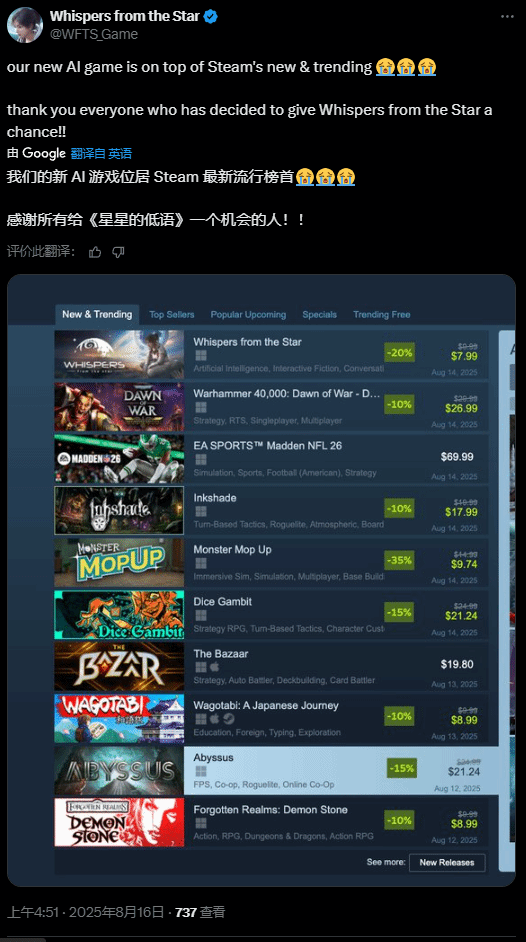Click the New Releases button
This screenshot has height=942, width=526.
tap(447, 862)
